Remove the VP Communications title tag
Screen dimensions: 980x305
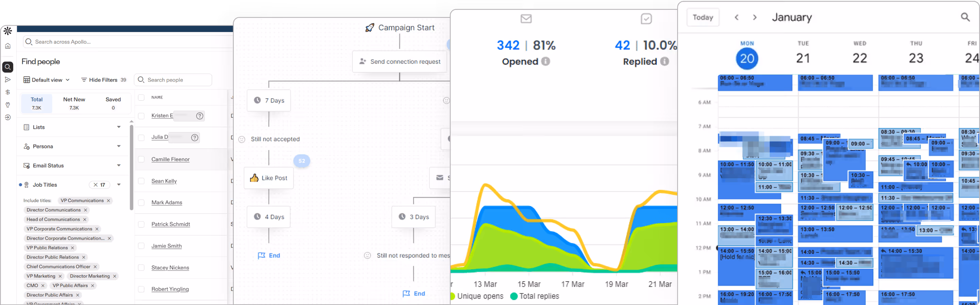[109, 200]
